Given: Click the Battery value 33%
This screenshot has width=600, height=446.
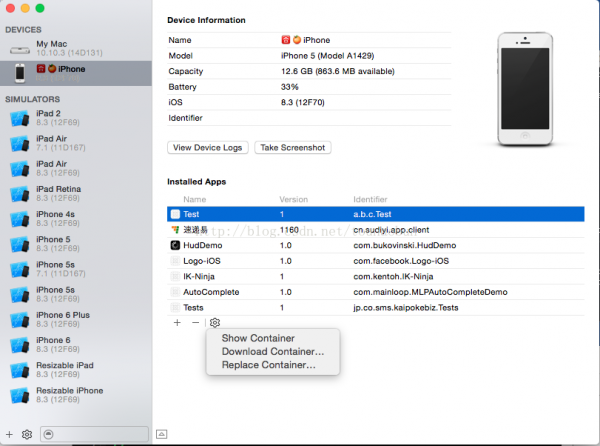Looking at the screenshot, I should tap(290, 87).
